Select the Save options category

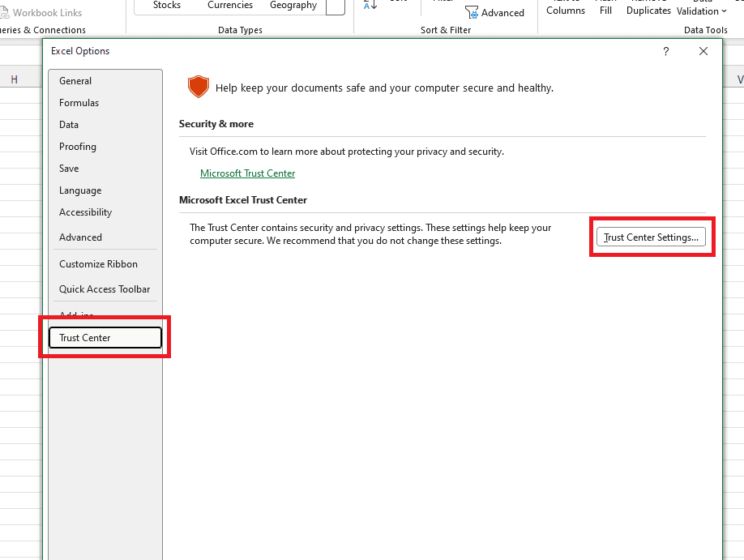point(105,169)
